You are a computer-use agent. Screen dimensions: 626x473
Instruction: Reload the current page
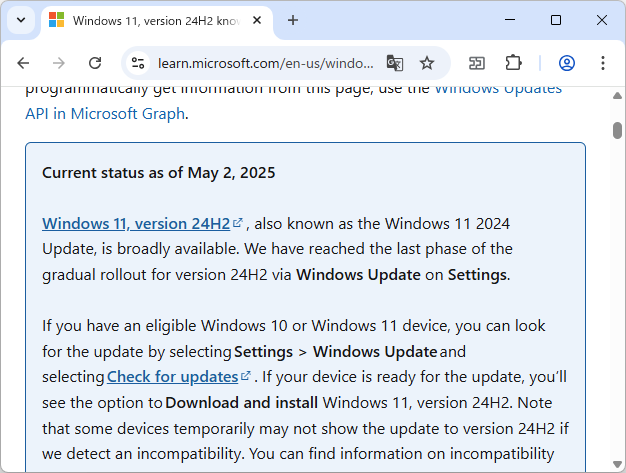(95, 63)
